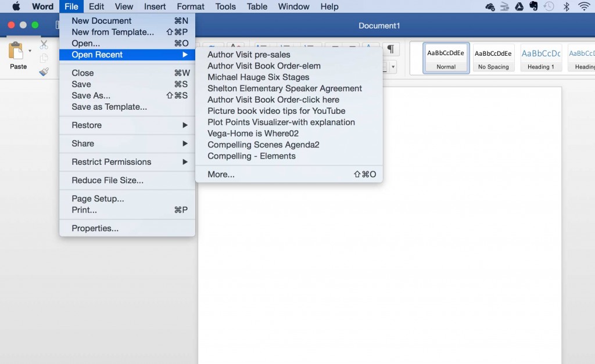
Task: Choose Page Setup...
Action: click(127, 199)
